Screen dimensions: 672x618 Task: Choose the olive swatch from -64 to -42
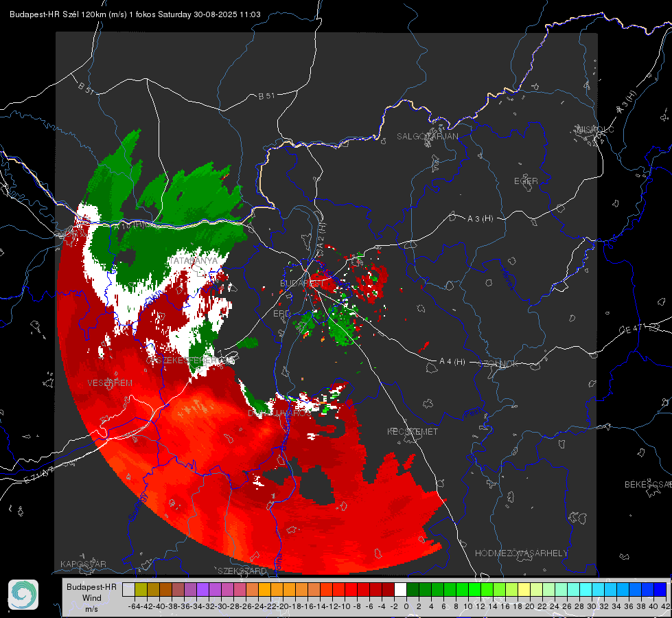[x=141, y=589]
